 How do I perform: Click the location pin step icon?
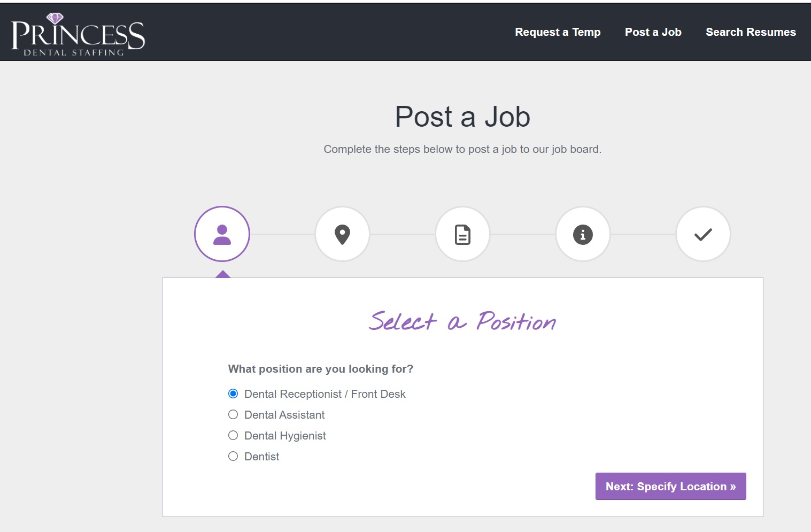click(x=342, y=234)
